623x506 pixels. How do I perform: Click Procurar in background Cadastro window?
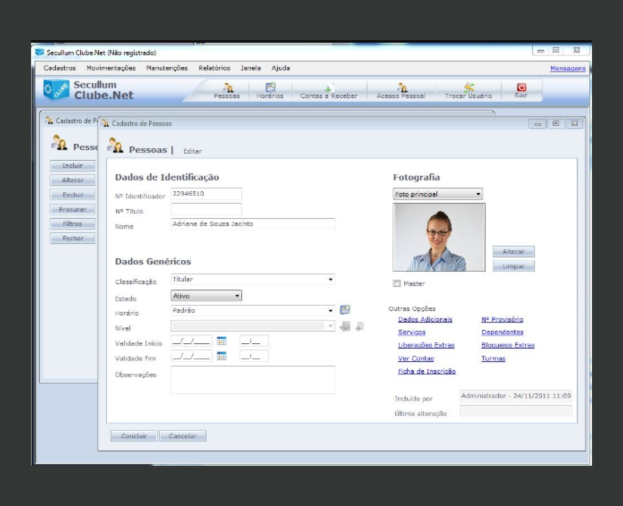(73, 209)
